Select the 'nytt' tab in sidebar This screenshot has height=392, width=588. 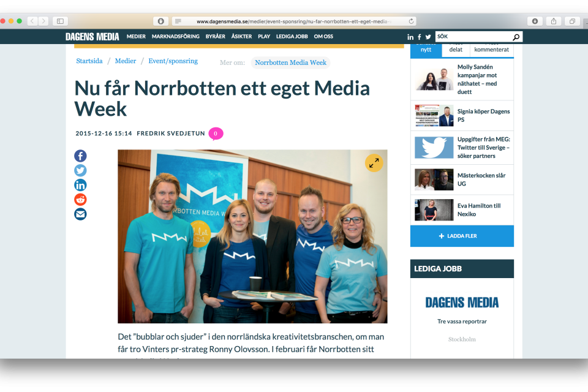point(426,50)
